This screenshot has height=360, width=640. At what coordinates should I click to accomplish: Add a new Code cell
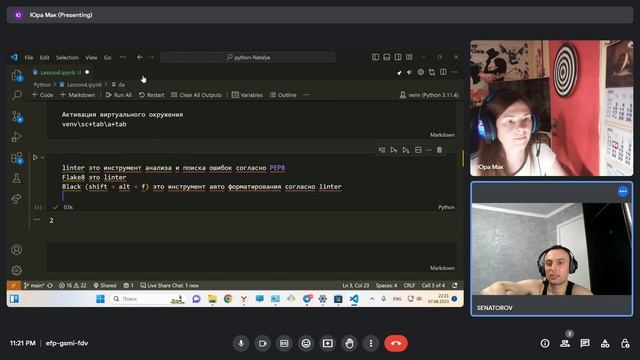[x=42, y=95]
